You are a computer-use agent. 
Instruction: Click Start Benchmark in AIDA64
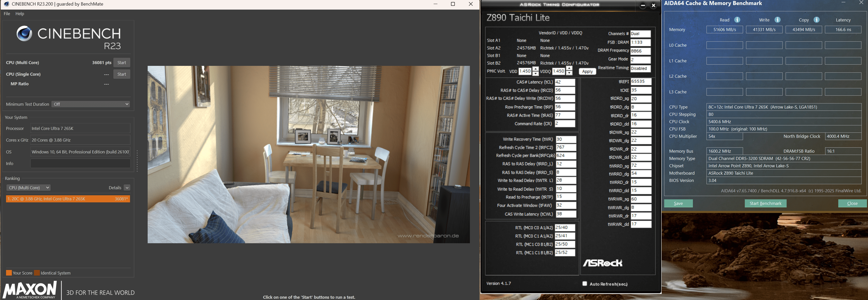tap(765, 203)
